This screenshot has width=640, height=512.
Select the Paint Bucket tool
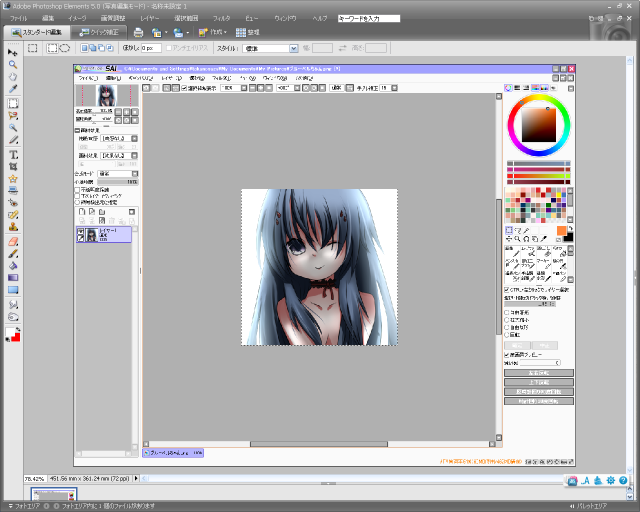point(13,266)
